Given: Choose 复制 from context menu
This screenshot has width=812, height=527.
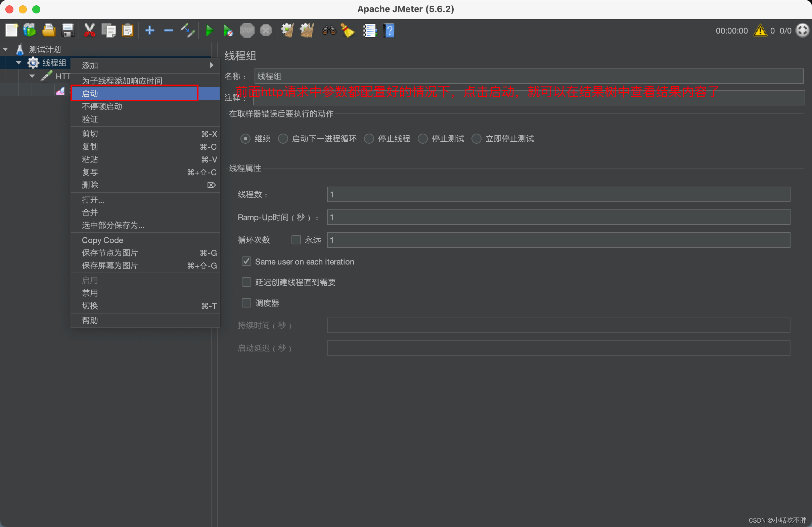Looking at the screenshot, I should [145, 147].
